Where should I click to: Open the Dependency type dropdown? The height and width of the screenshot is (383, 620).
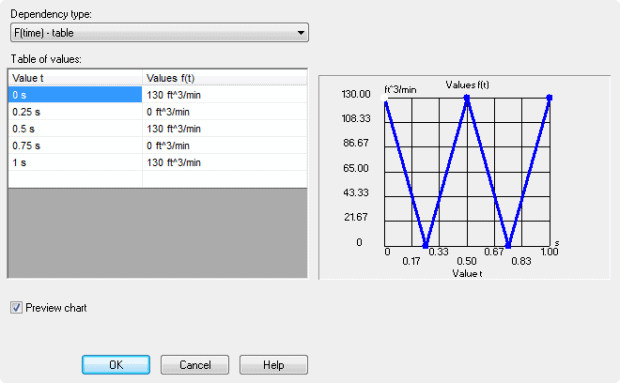coord(159,32)
